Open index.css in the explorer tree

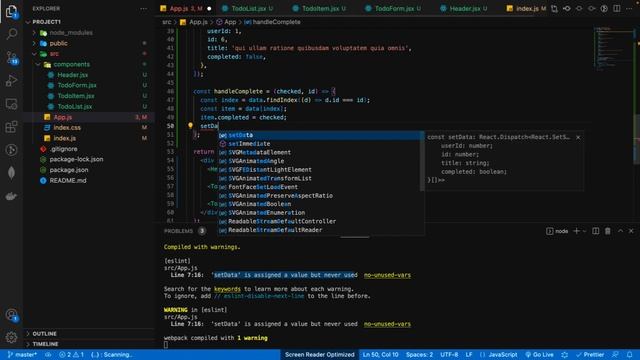[67, 128]
